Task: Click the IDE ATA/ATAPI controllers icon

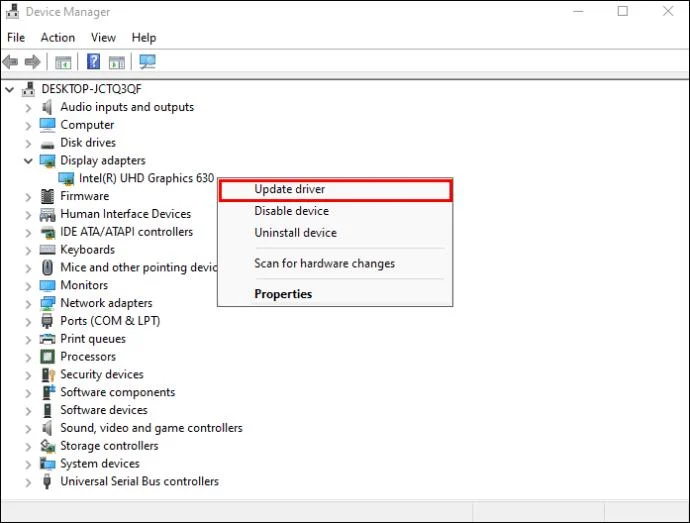Action: coord(47,232)
